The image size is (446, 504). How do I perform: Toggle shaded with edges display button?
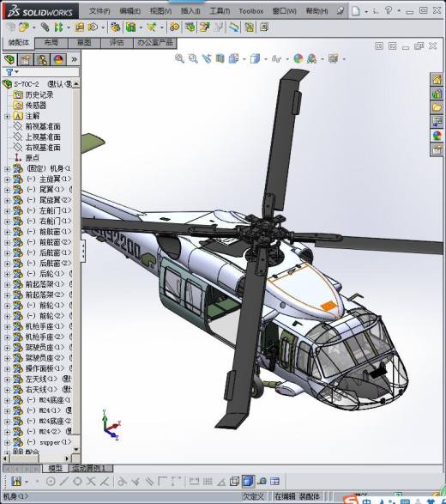tap(248, 481)
